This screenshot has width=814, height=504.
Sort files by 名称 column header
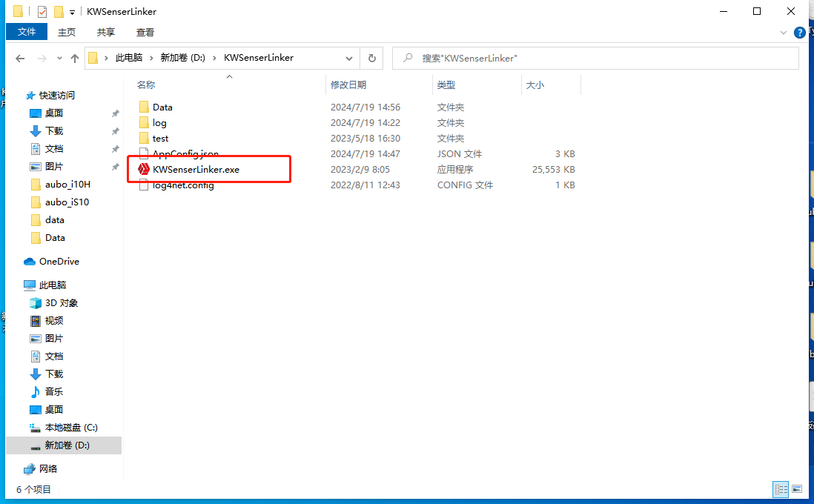[x=146, y=85]
